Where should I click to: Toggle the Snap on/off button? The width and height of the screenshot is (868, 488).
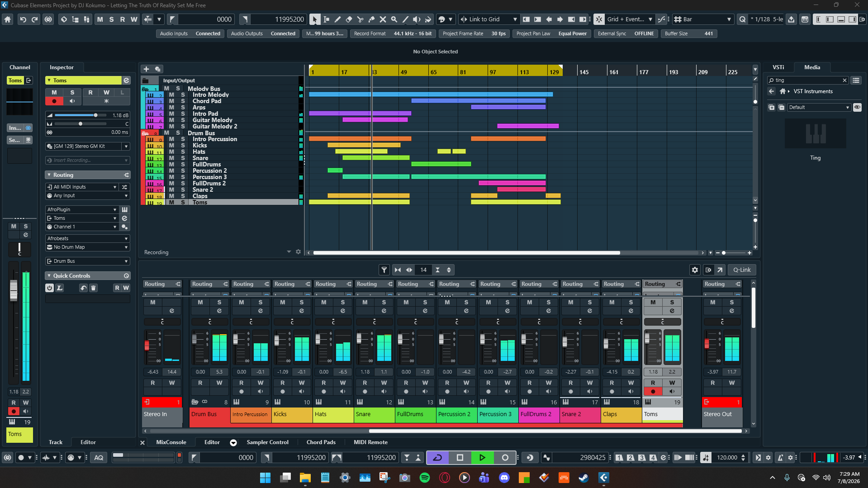(x=599, y=19)
